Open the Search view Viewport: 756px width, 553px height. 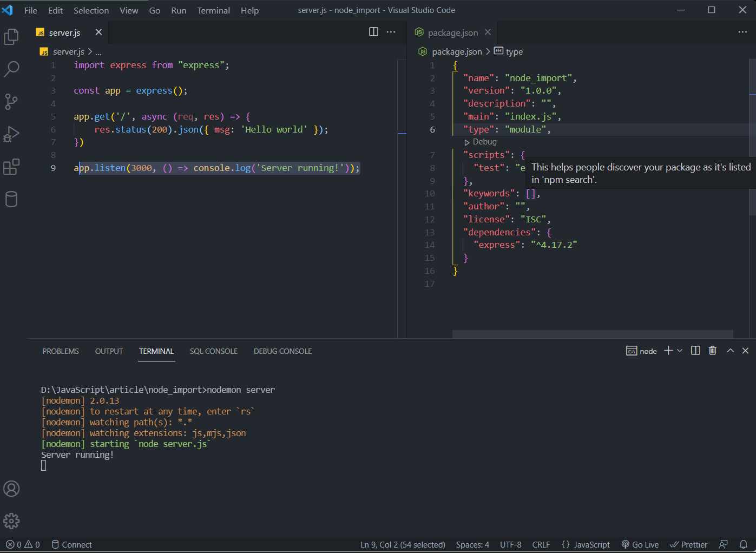point(11,69)
